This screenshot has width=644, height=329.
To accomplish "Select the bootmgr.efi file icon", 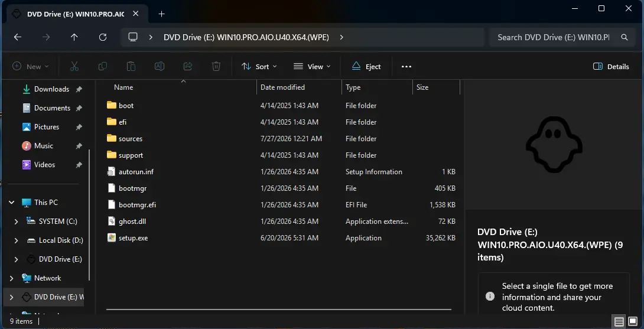I will tap(111, 204).
